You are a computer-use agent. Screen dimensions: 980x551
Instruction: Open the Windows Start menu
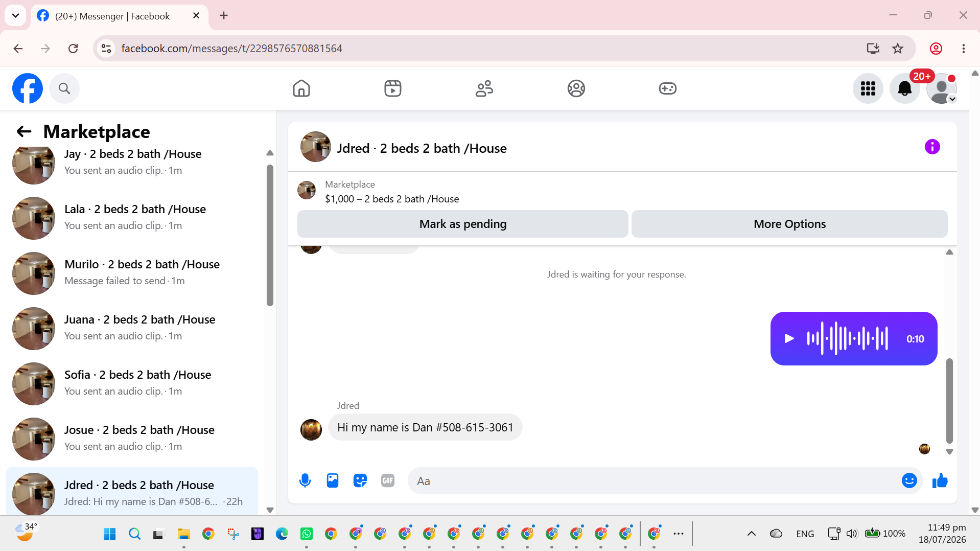pyautogui.click(x=109, y=534)
